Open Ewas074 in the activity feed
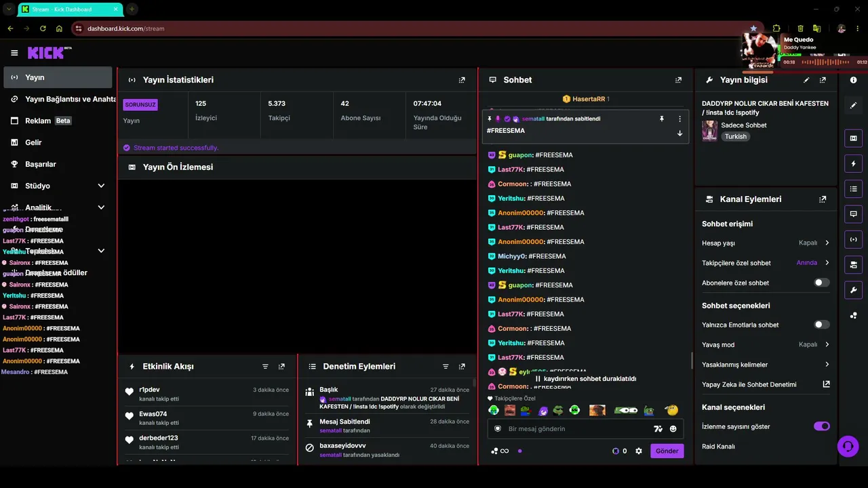Screen dimensions: 868x488 coord(153,414)
